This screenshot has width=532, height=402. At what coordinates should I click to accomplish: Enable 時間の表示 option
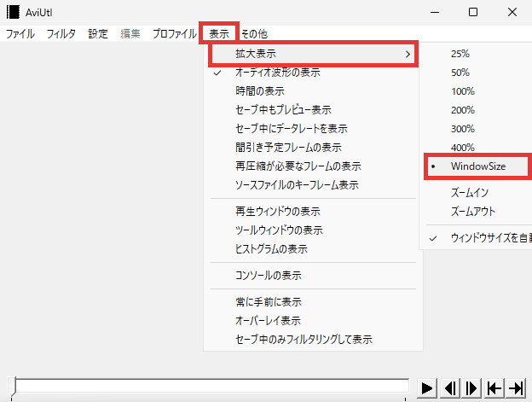pos(260,90)
